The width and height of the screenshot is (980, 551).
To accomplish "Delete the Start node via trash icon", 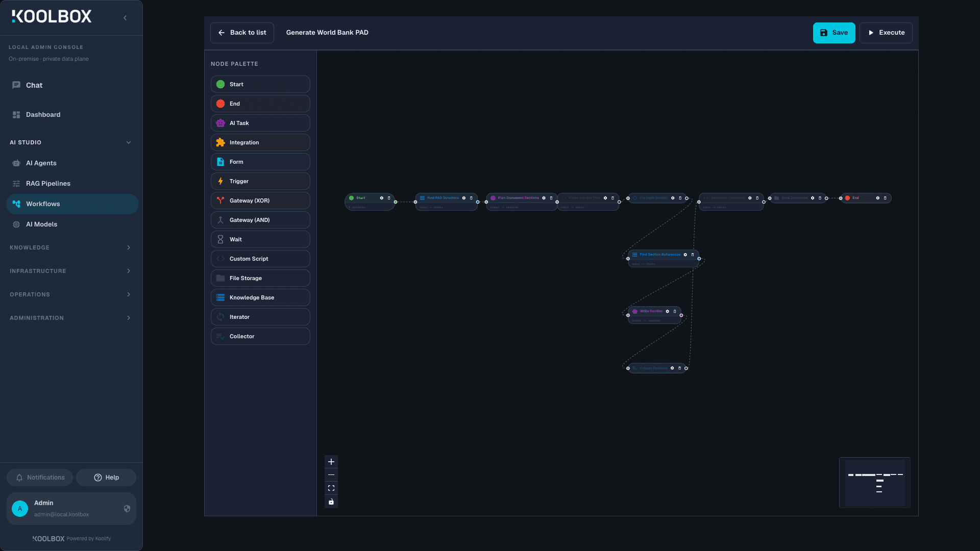I will click(389, 198).
